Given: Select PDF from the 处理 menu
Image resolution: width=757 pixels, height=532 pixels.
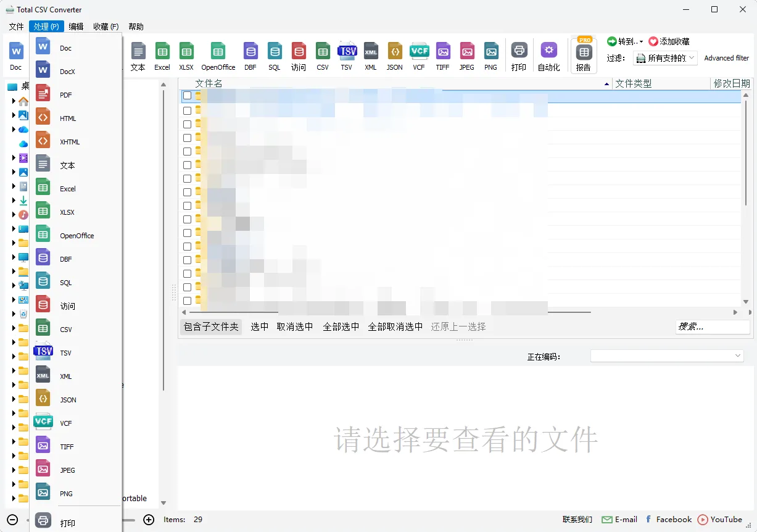Looking at the screenshot, I should (76, 95).
